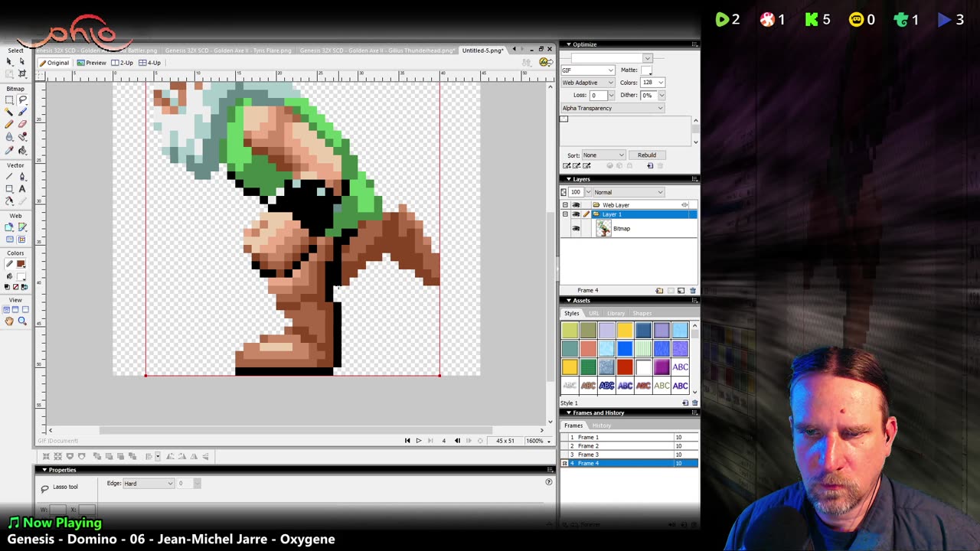Select the Subselection tool
Screen dimensions: 980x551
pos(22,61)
